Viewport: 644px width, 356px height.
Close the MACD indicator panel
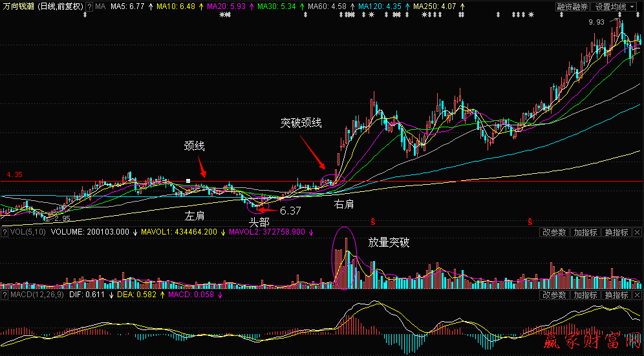(x=638, y=295)
